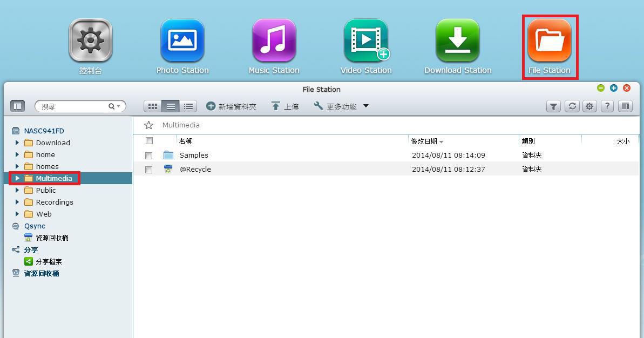The height and width of the screenshot is (338, 644).
Task: Click the 上傳 upload button
Action: (285, 106)
